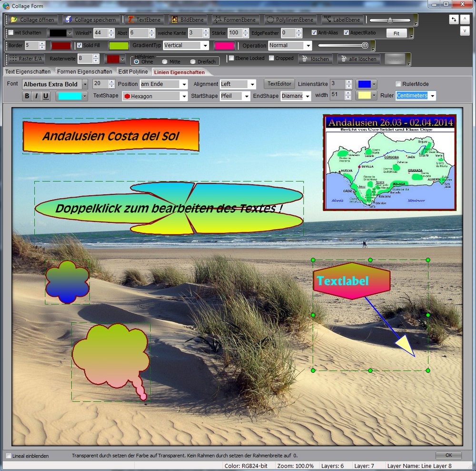Add a FormenEbene shape layer

[x=236, y=20]
